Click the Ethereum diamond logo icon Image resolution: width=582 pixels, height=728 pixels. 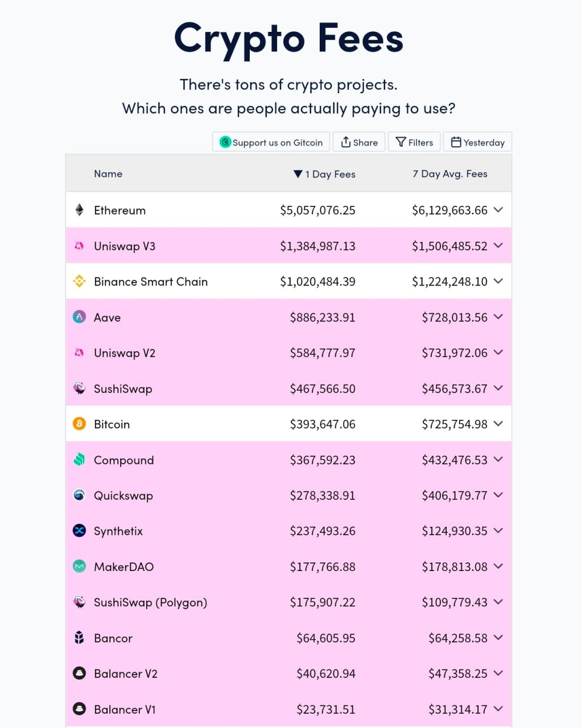[x=80, y=210]
